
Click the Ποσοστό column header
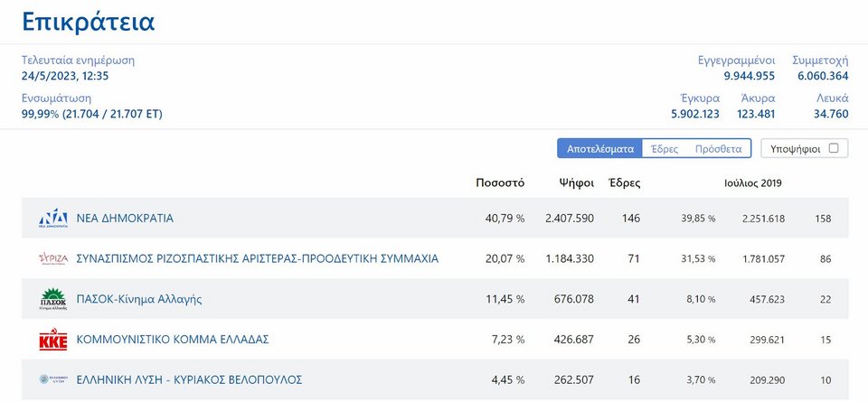coord(500,183)
